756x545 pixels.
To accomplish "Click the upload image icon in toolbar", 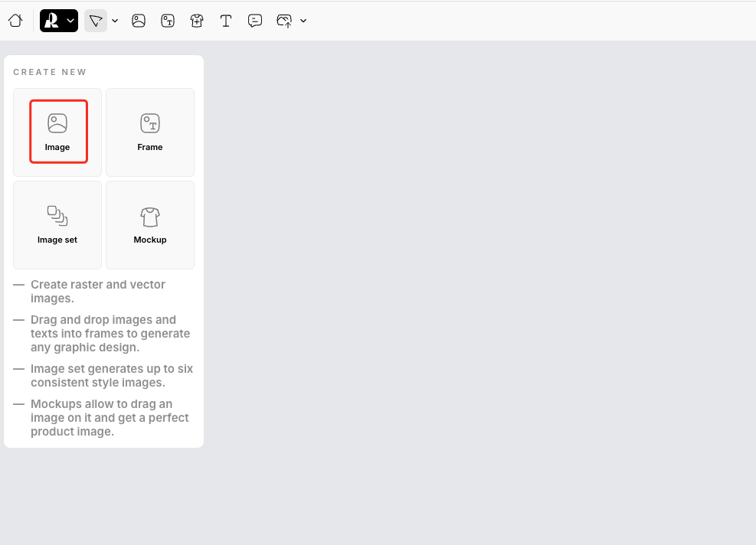I will click(x=284, y=21).
